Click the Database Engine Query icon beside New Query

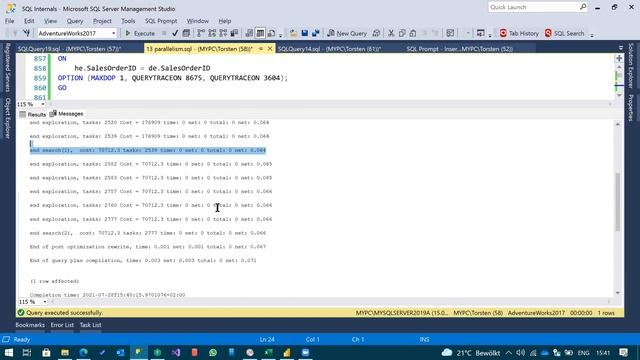click(376, 33)
